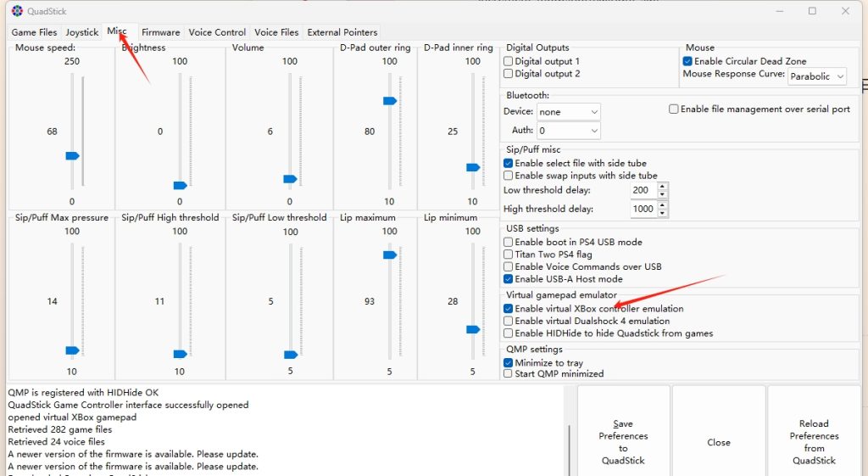Viewport: 868px width, 476px height.
Task: Click the QuadStick app icon in title bar
Action: (17, 11)
